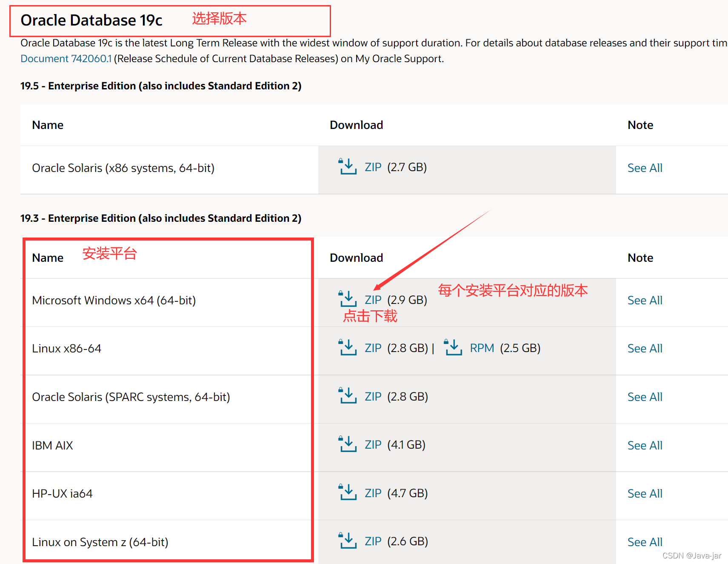Image resolution: width=728 pixels, height=564 pixels.
Task: Open the Document 742060.1 link
Action: 66,58
